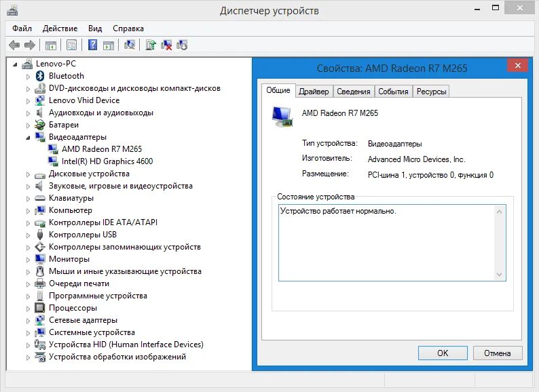The height and width of the screenshot is (392, 539).
Task: Click the mouse devices category icon
Action: 40,271
